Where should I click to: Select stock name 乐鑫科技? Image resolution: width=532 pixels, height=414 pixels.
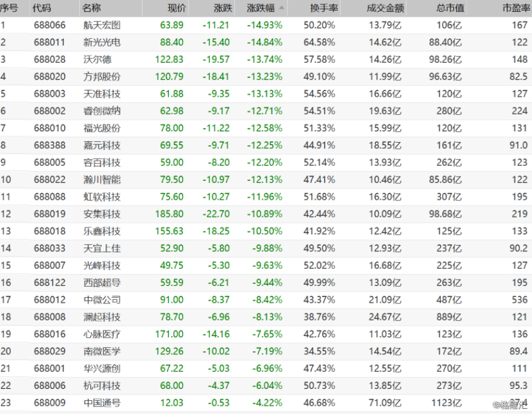102,231
